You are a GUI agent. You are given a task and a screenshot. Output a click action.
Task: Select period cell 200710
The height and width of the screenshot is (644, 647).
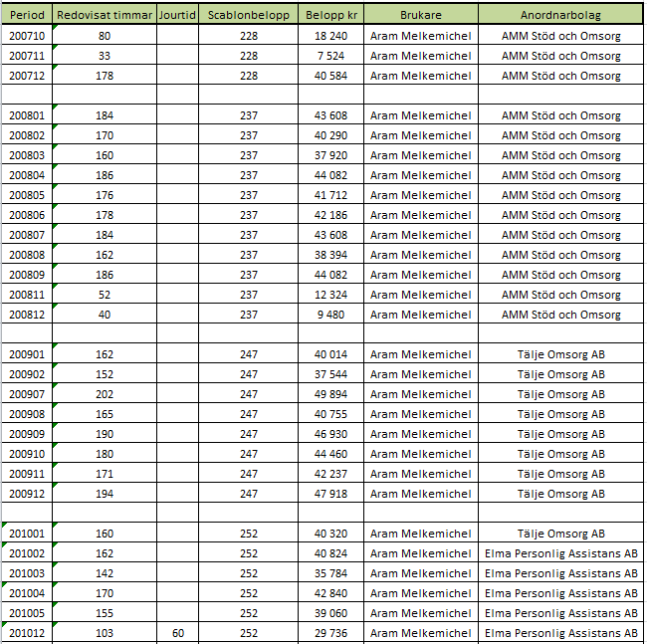[x=27, y=36]
